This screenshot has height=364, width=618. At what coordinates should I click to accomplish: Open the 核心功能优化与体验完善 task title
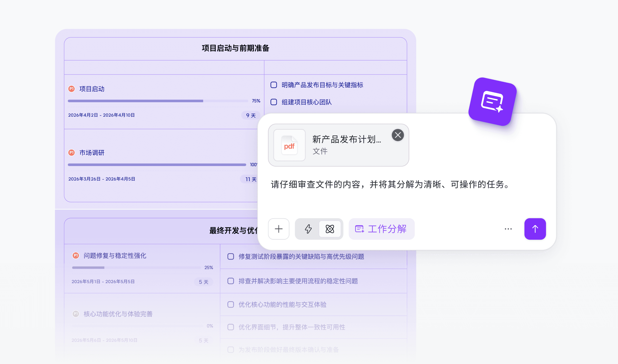[118, 314]
